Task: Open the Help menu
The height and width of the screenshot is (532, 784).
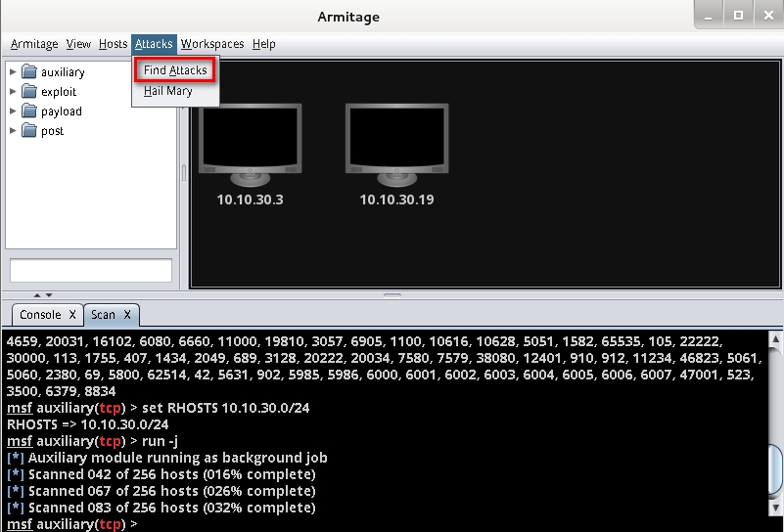Action: tap(264, 44)
